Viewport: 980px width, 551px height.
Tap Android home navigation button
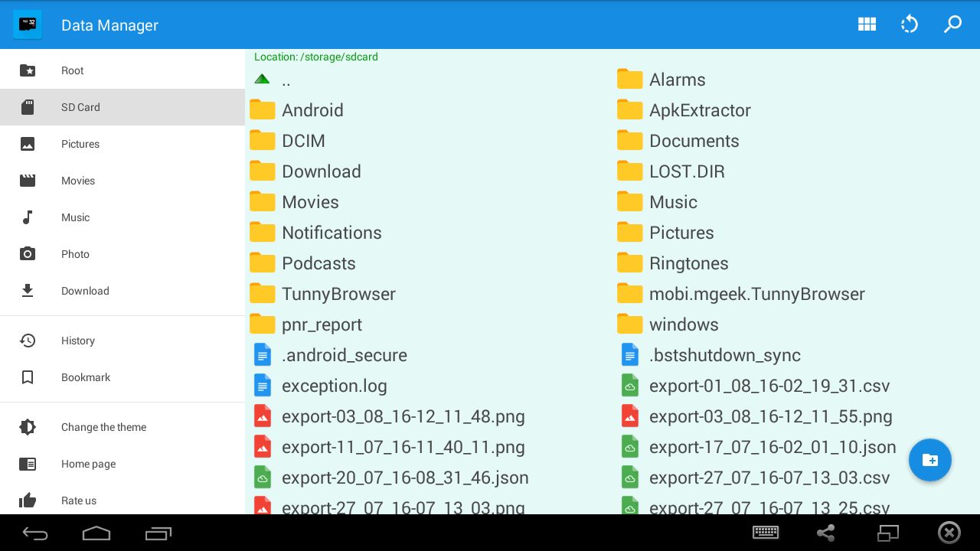pyautogui.click(x=96, y=533)
